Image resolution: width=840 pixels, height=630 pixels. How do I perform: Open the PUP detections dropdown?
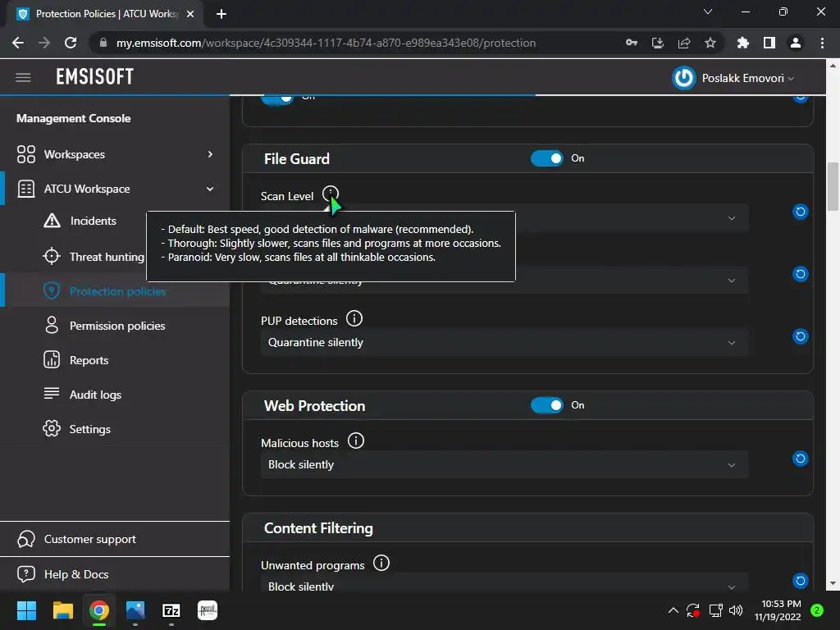coord(504,342)
